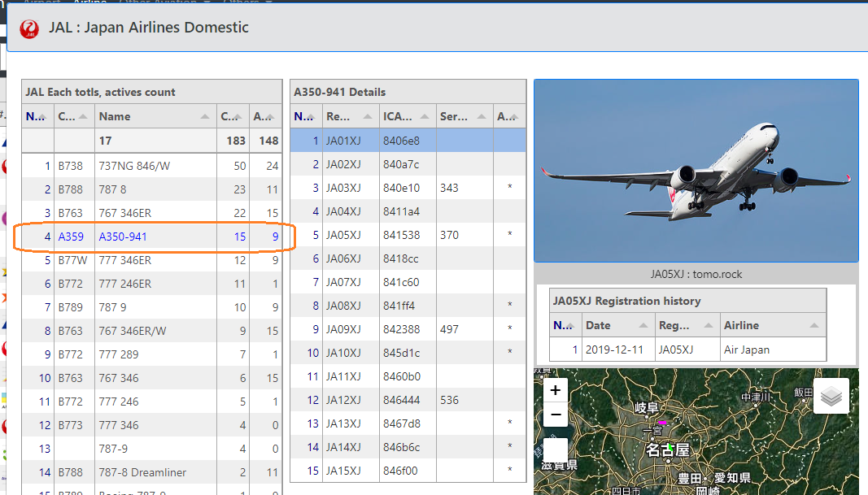The height and width of the screenshot is (495, 868).
Task: Select aircraft JA09XJ in details
Action: pos(408,329)
